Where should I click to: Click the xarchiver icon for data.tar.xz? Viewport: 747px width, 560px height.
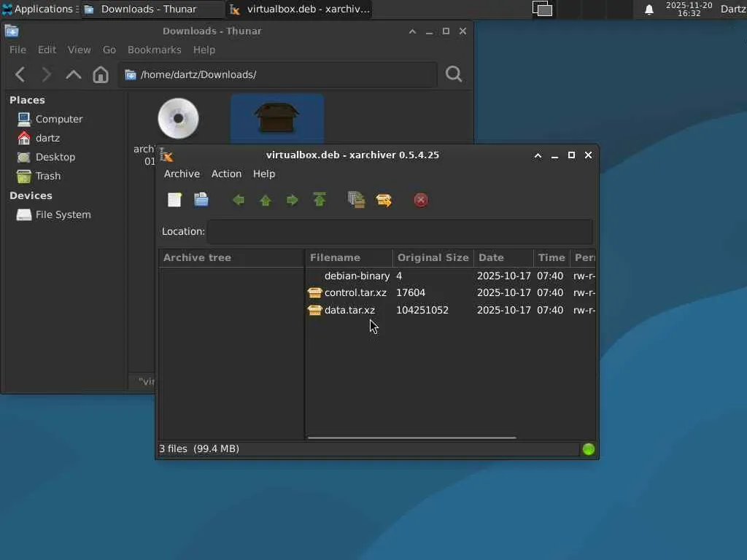(x=314, y=310)
